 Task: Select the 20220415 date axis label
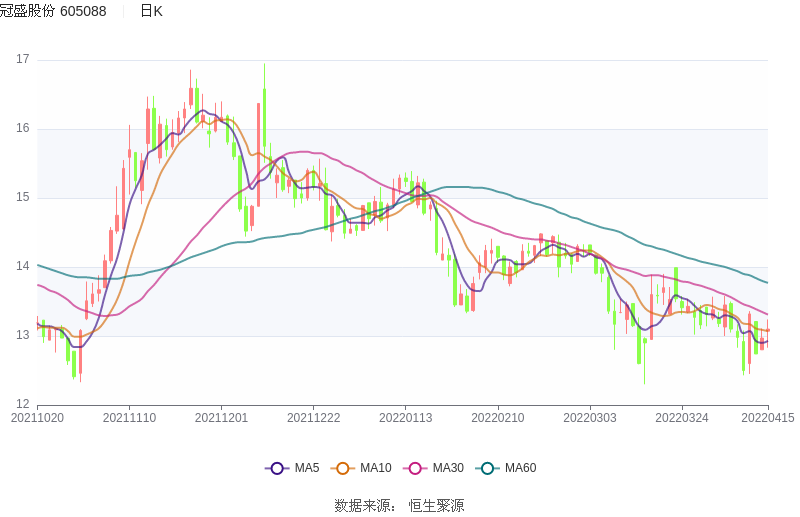pos(767,418)
